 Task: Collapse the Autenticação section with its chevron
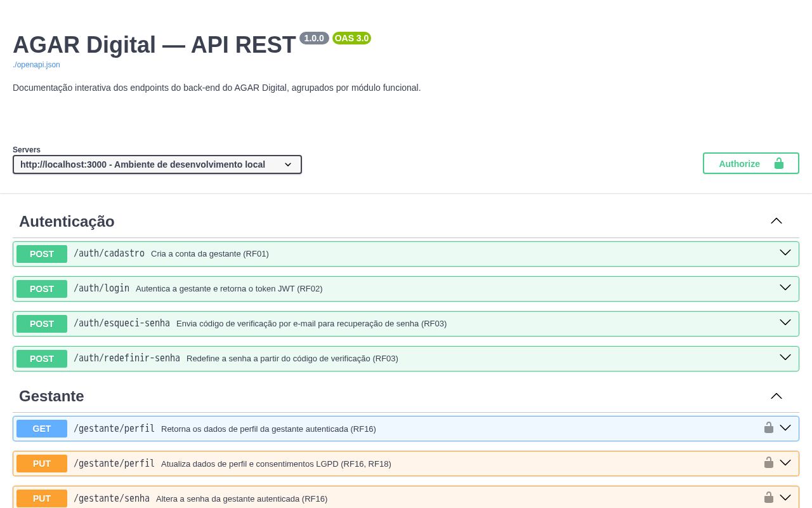(776, 221)
